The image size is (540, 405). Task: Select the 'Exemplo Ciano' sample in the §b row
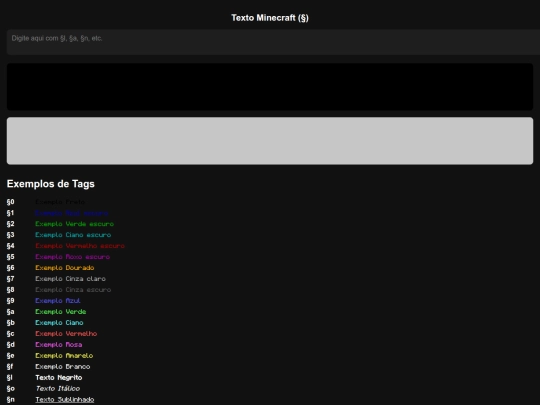pyautogui.click(x=59, y=323)
